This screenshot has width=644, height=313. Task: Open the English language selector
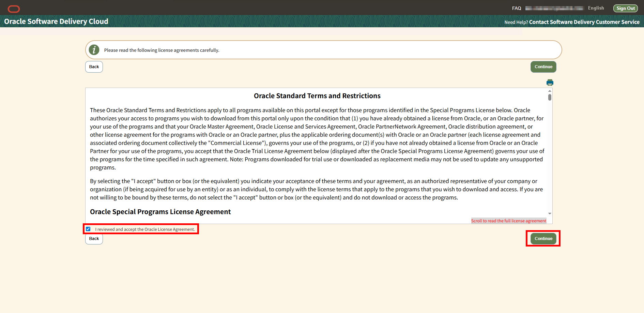click(596, 8)
